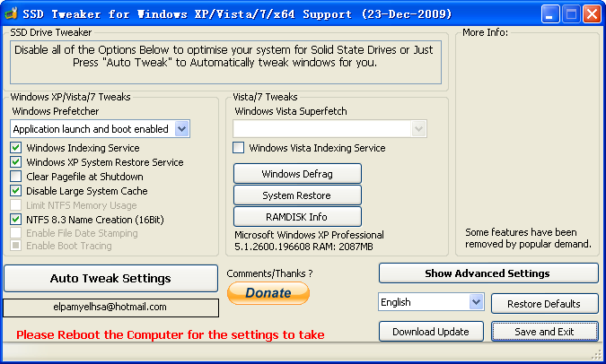The image size is (606, 364).
Task: Uncheck Windows Indexing Service checkbox
Action: pyautogui.click(x=16, y=148)
